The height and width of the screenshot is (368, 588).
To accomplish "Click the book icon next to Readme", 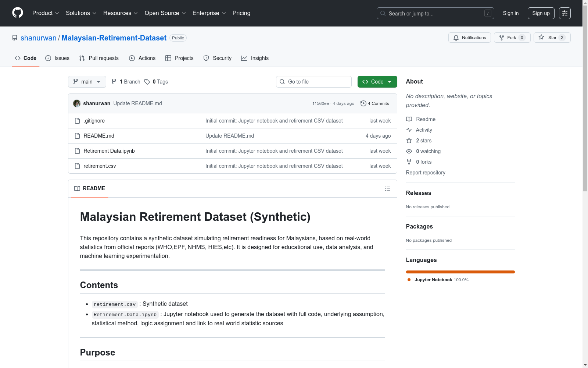I will (409, 119).
